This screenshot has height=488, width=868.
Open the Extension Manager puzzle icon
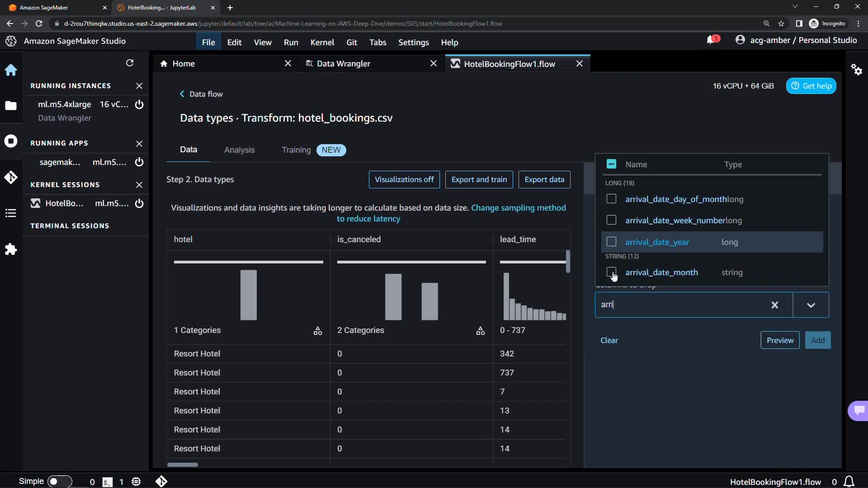coord(11,249)
